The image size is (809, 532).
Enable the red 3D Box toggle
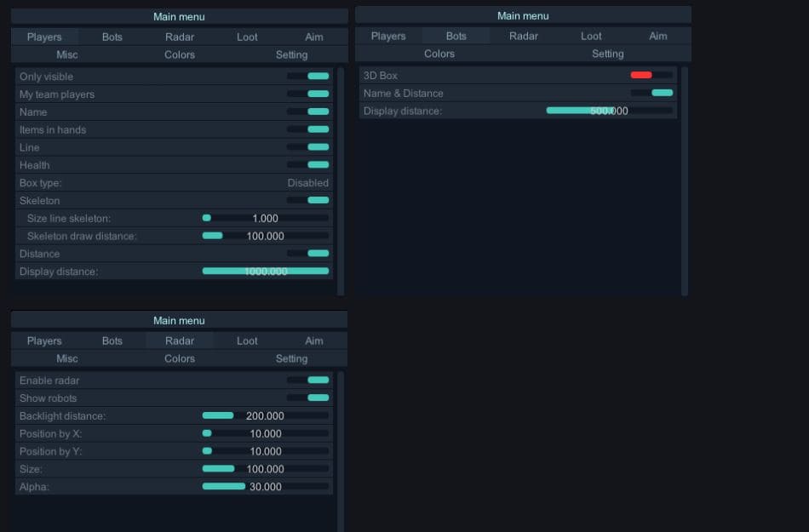pos(651,76)
